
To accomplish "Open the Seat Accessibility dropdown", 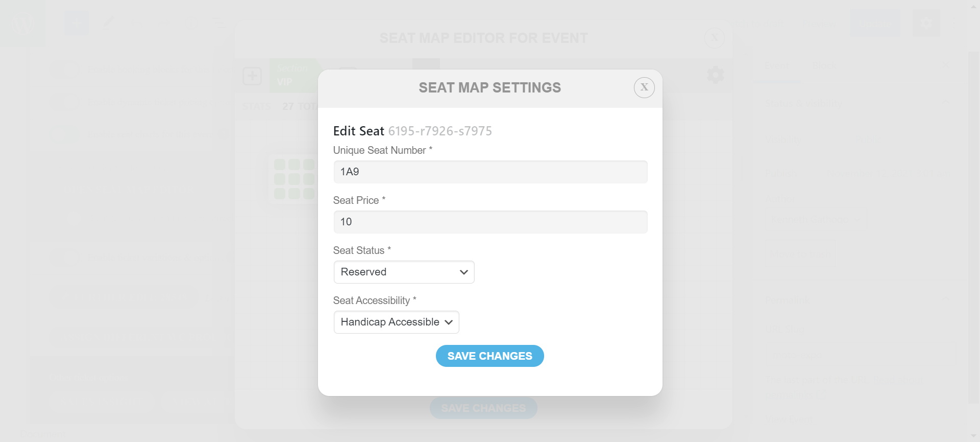I will point(397,322).
